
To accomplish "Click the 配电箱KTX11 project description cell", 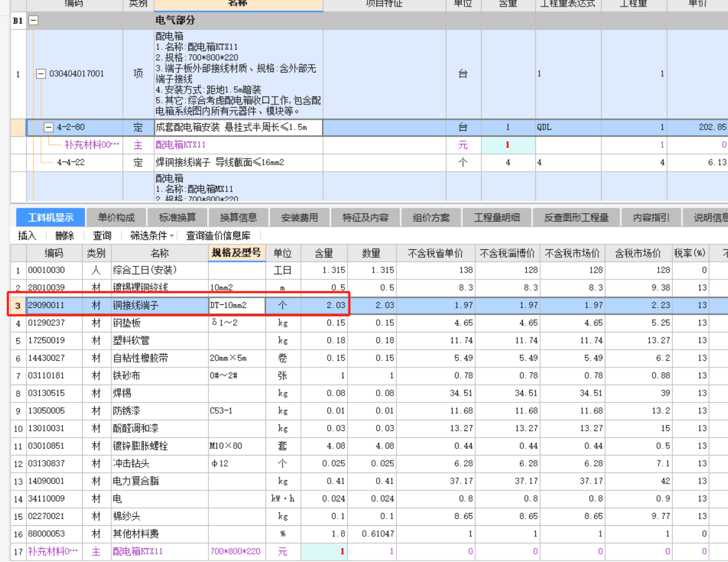I will [x=238, y=74].
